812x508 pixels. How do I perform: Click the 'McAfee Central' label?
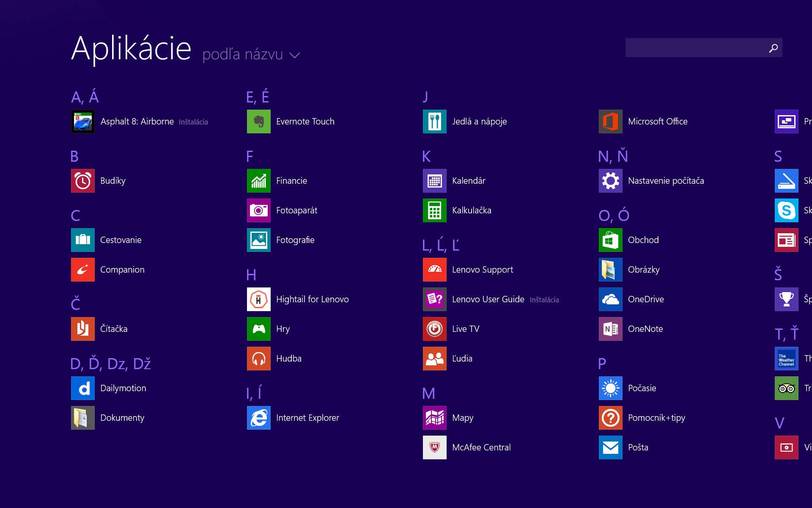coord(481,447)
